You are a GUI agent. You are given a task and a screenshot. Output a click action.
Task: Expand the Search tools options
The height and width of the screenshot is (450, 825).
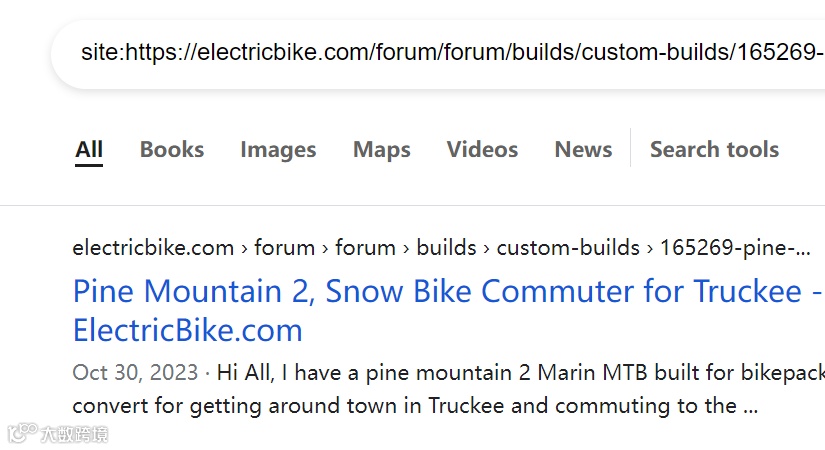(714, 150)
